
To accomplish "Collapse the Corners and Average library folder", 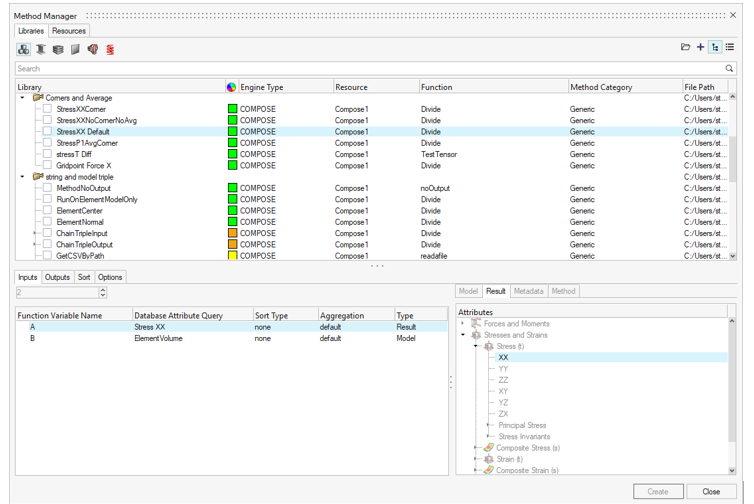I will [23, 98].
